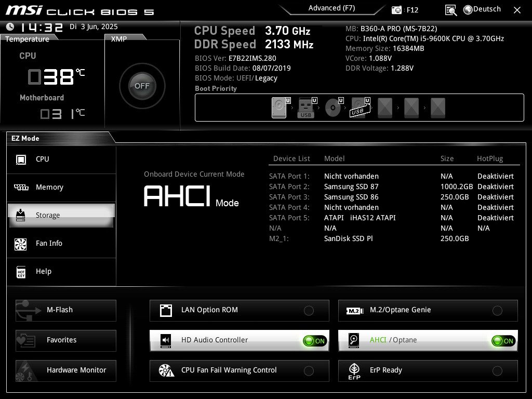
Task: Select the Samsung SSD 86 model entry
Action: [351, 197]
